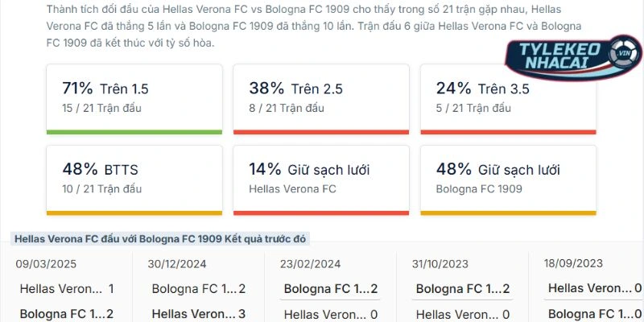Click the red bar under Trên 2.5
Viewport: 644px width, 322px height.
320,131
